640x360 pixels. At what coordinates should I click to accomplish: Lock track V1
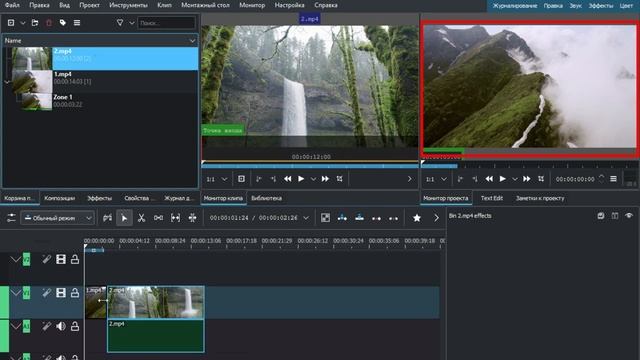coord(75,293)
